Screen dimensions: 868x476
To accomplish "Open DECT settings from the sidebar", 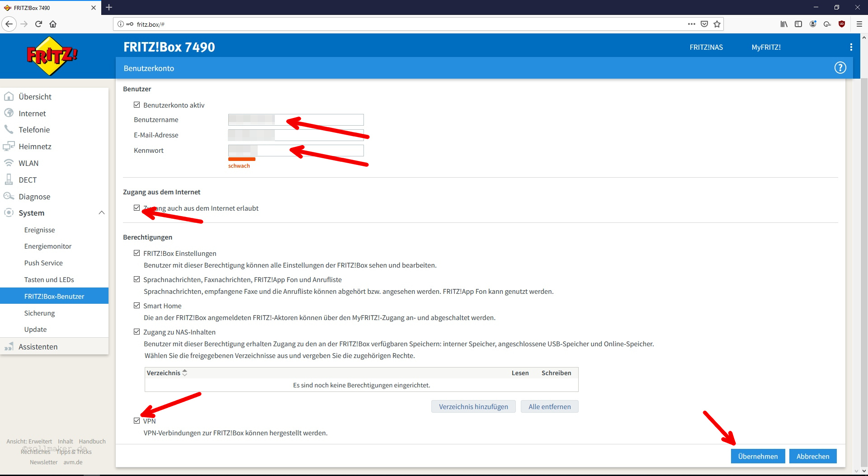I will 9,179.
